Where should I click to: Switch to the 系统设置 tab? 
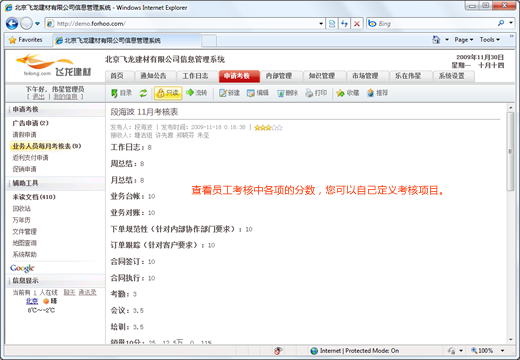coord(454,76)
